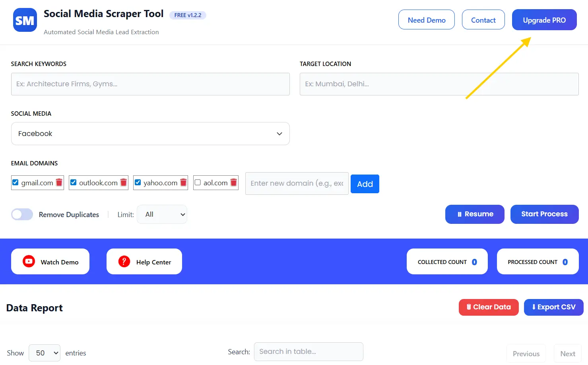Open the Social Media dropdown showing Facebook
This screenshot has width=588, height=365.
pyautogui.click(x=150, y=134)
